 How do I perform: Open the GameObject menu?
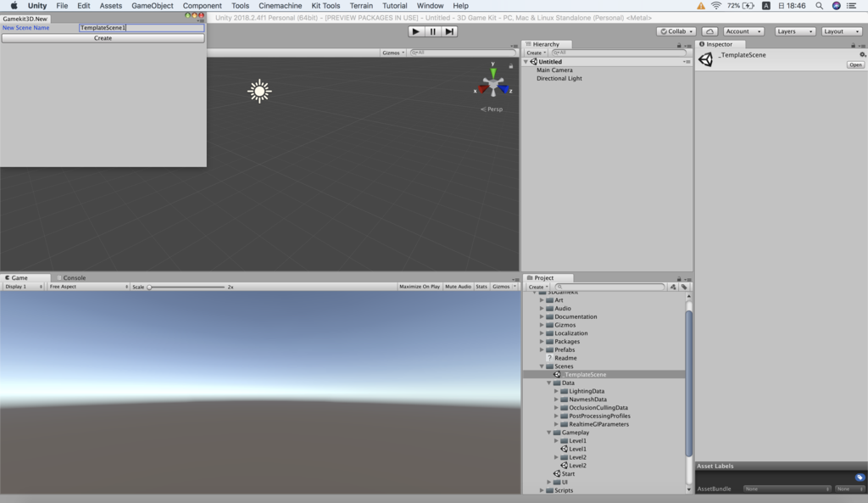[153, 6]
